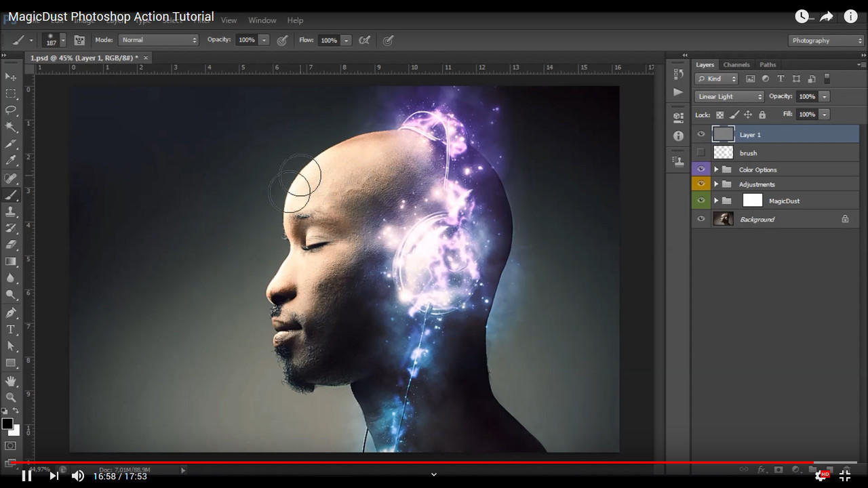The height and width of the screenshot is (488, 868).
Task: Open the Photography workspace dropdown
Action: pyautogui.click(x=827, y=41)
